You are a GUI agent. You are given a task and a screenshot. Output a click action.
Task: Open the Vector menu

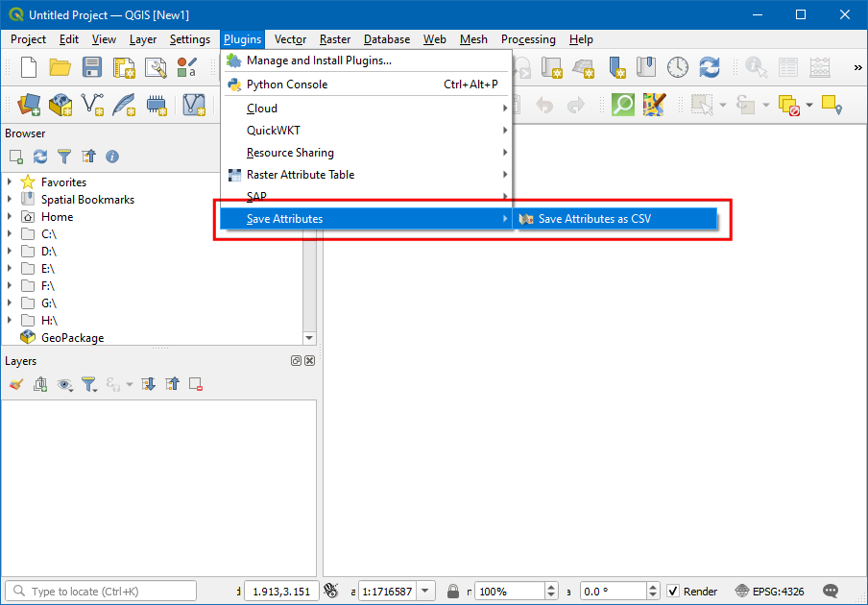(x=289, y=39)
